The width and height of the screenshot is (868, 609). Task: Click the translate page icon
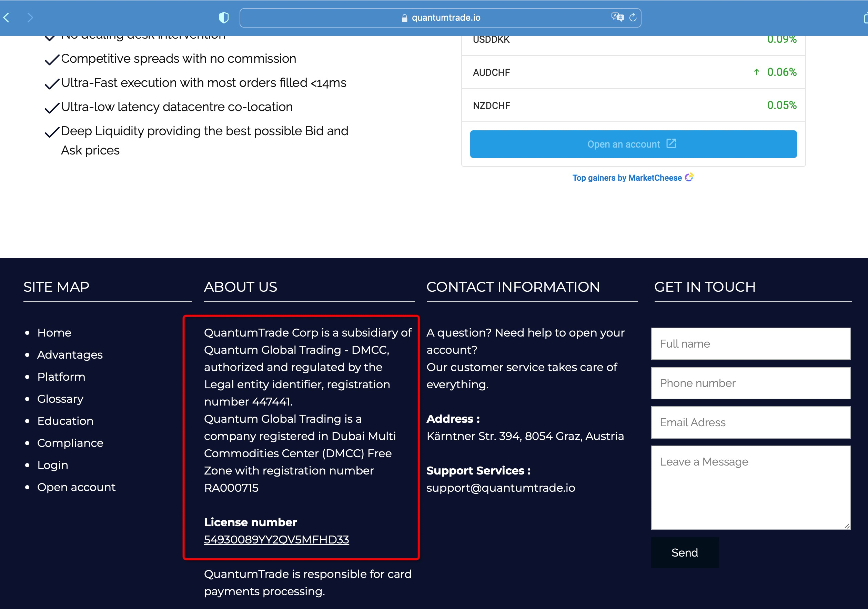pyautogui.click(x=617, y=17)
